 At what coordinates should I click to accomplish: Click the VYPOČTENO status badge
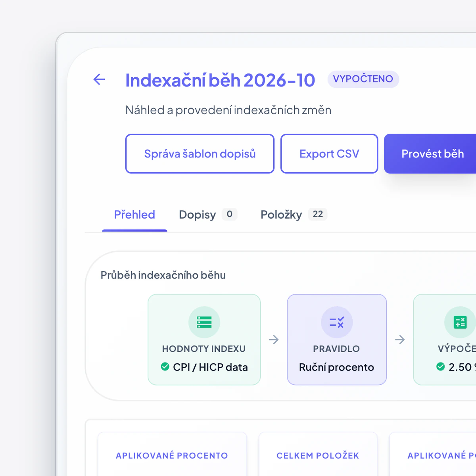click(x=363, y=79)
